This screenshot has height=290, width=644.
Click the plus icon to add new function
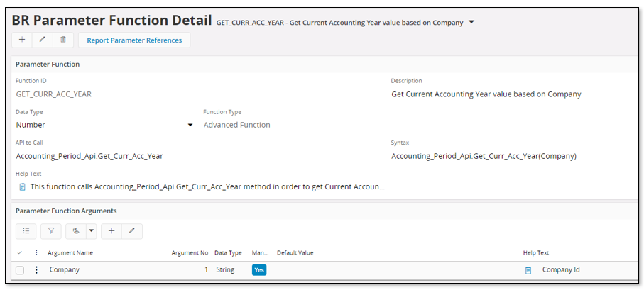pyautogui.click(x=22, y=40)
